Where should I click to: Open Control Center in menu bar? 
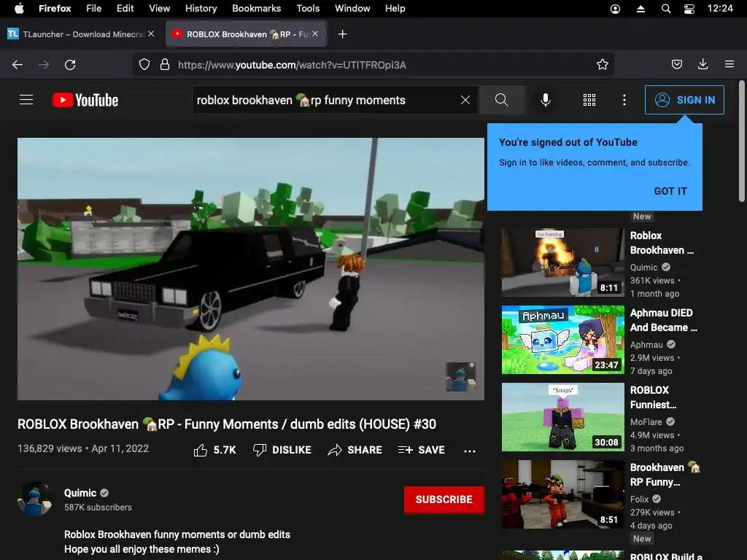(689, 9)
